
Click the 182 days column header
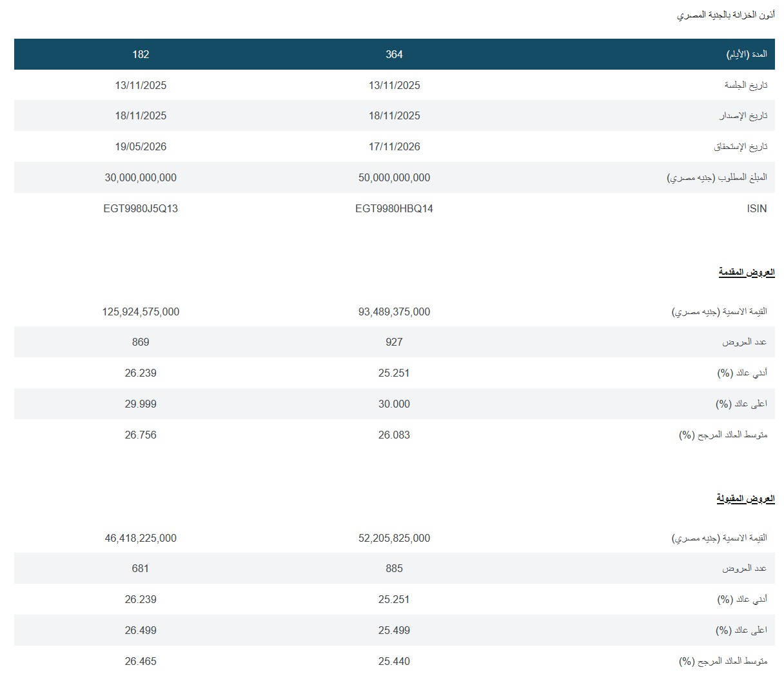click(141, 54)
